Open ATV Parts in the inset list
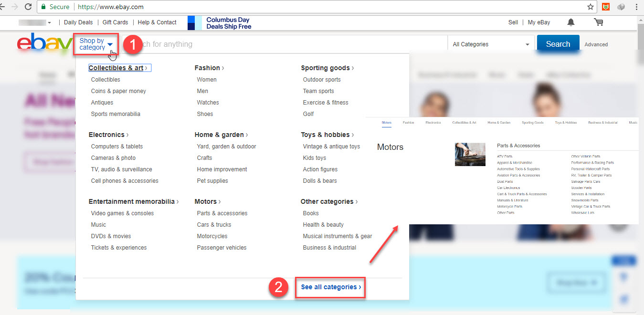Viewport: 644px width, 315px height. [x=505, y=157]
